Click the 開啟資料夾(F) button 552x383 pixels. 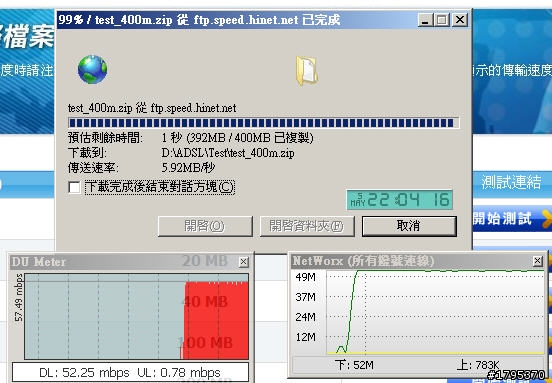pos(307,226)
